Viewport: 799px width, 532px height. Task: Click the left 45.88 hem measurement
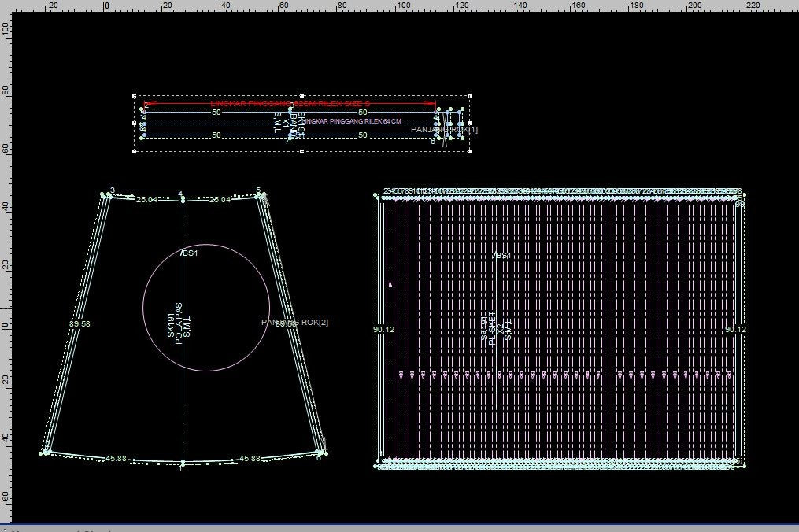[x=117, y=458]
